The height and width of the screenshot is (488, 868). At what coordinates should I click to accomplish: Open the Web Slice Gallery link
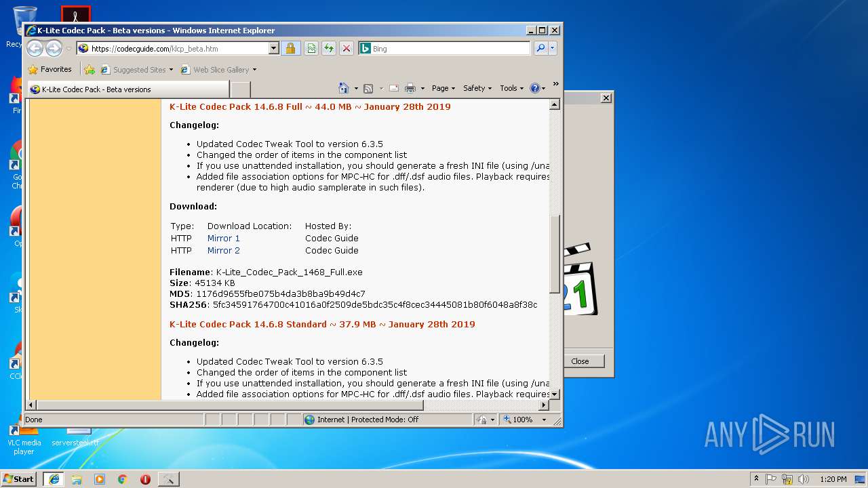tap(218, 69)
